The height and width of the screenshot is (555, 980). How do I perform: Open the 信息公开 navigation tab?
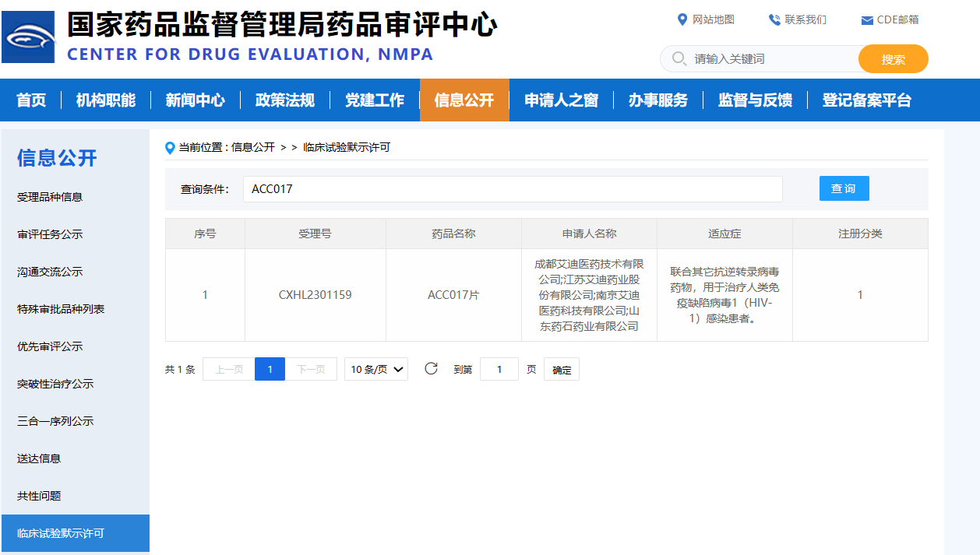pos(464,100)
